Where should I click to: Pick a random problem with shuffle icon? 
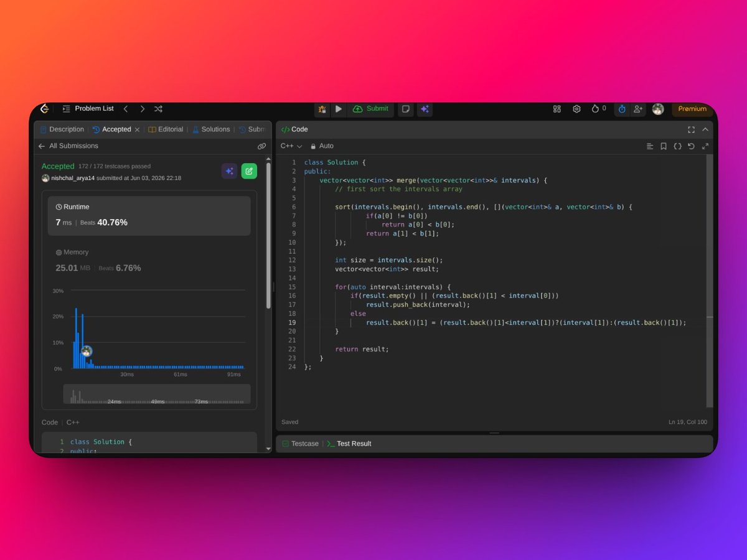tap(158, 109)
